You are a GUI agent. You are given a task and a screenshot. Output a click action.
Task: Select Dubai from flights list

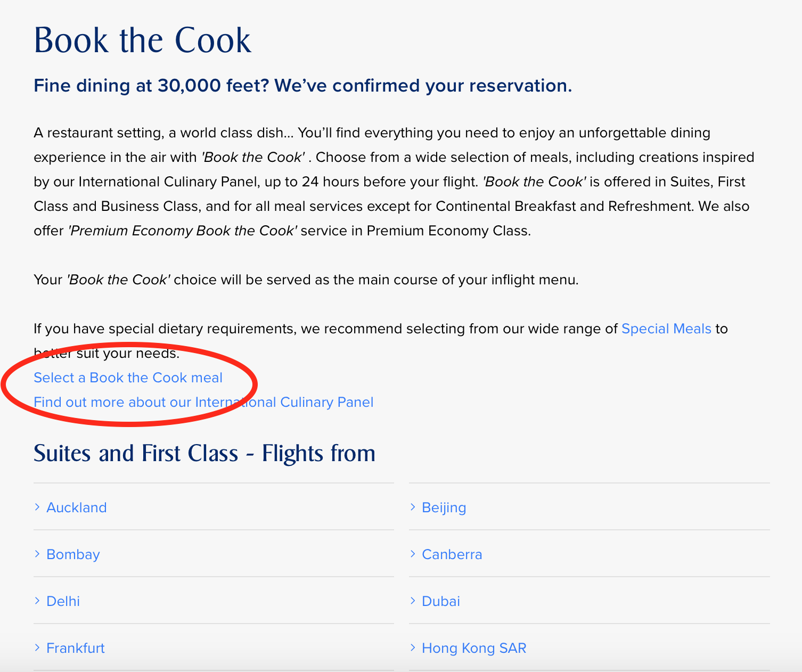(x=441, y=601)
